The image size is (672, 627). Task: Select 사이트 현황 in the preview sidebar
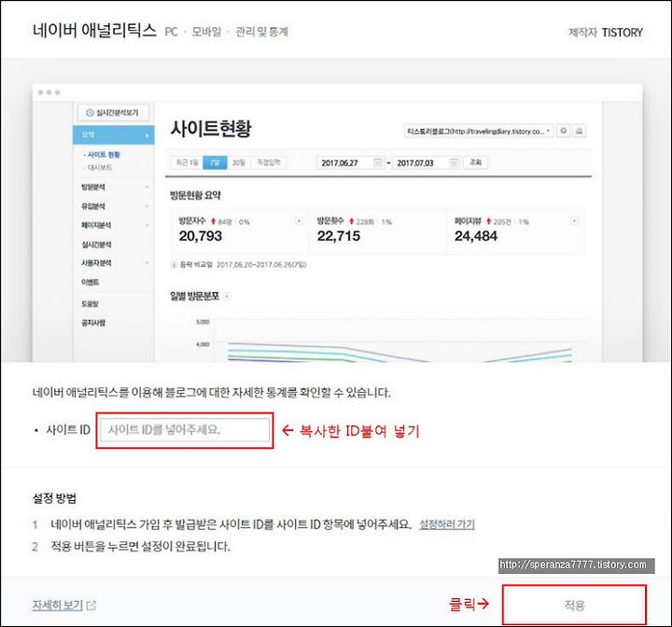102,155
